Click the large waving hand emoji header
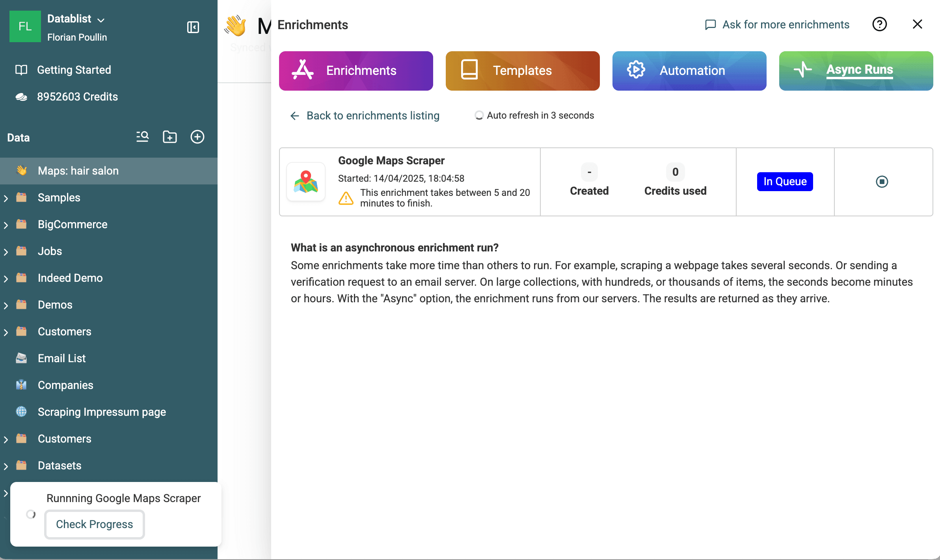 point(236,26)
